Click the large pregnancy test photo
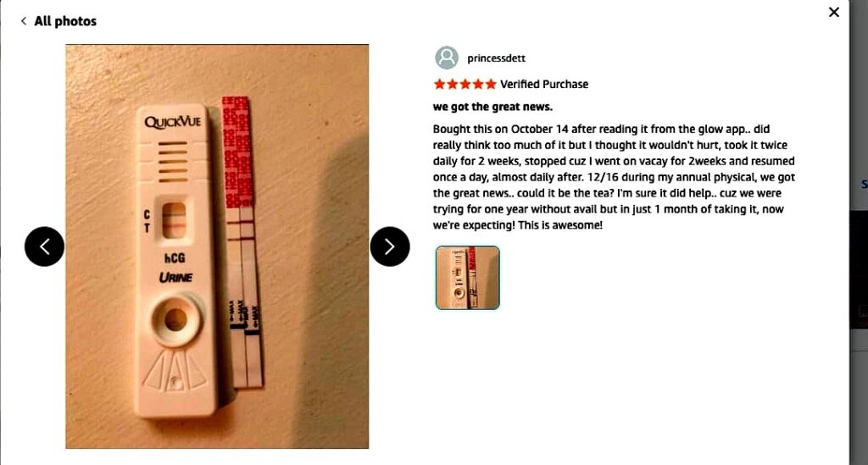868x465 pixels. pos(217,246)
